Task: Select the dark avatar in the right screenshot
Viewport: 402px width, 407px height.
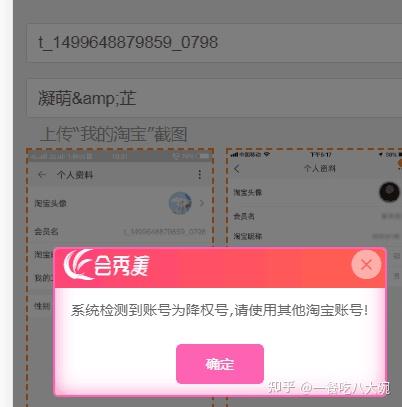Action: click(389, 192)
